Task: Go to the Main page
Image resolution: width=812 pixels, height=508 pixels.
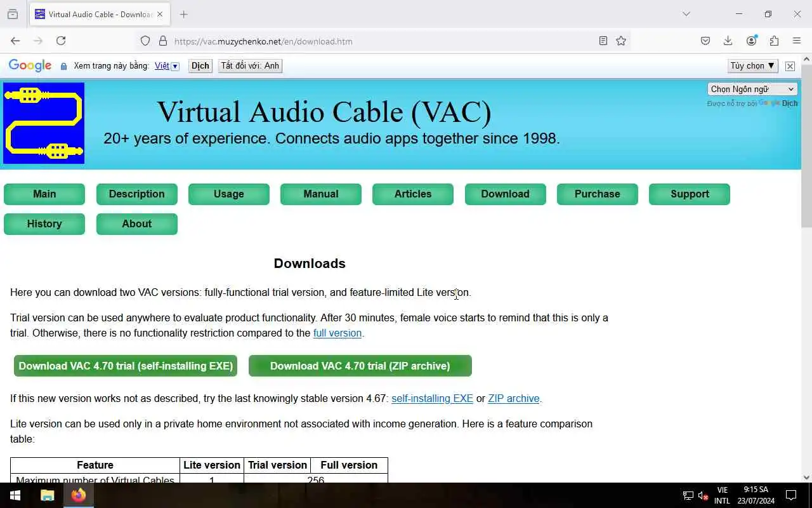Action: (x=44, y=194)
